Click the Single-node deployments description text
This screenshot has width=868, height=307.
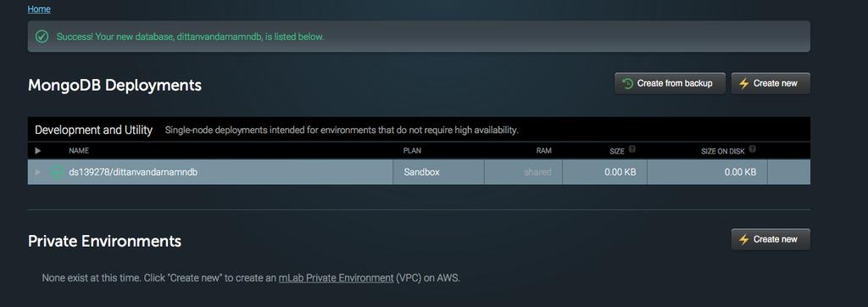342,131
